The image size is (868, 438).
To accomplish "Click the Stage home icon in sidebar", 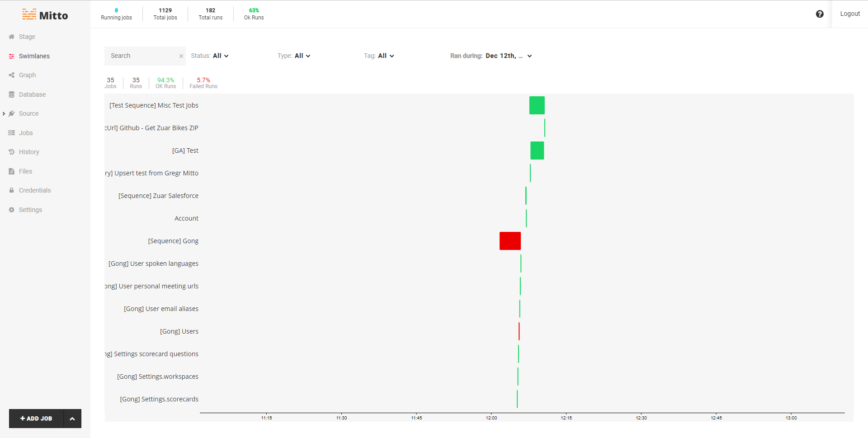I will [x=12, y=37].
